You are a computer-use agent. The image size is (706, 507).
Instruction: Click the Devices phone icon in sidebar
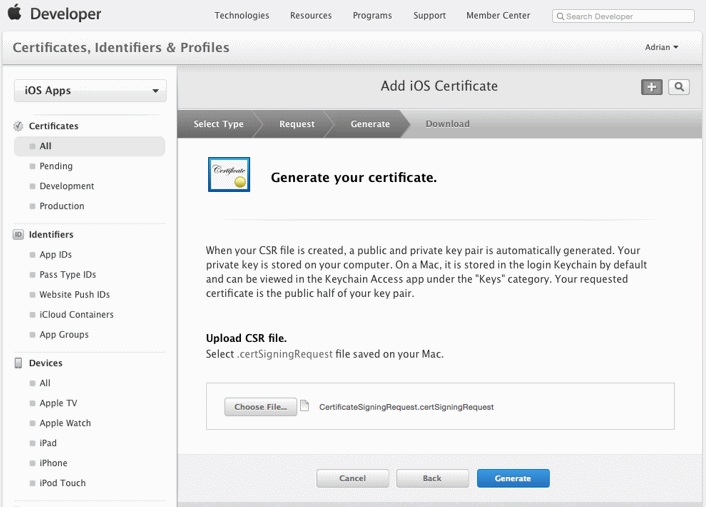point(18,363)
